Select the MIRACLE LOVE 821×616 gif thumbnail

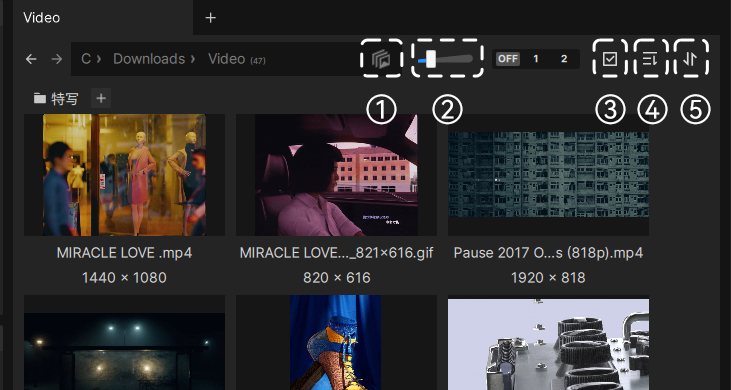(x=336, y=175)
